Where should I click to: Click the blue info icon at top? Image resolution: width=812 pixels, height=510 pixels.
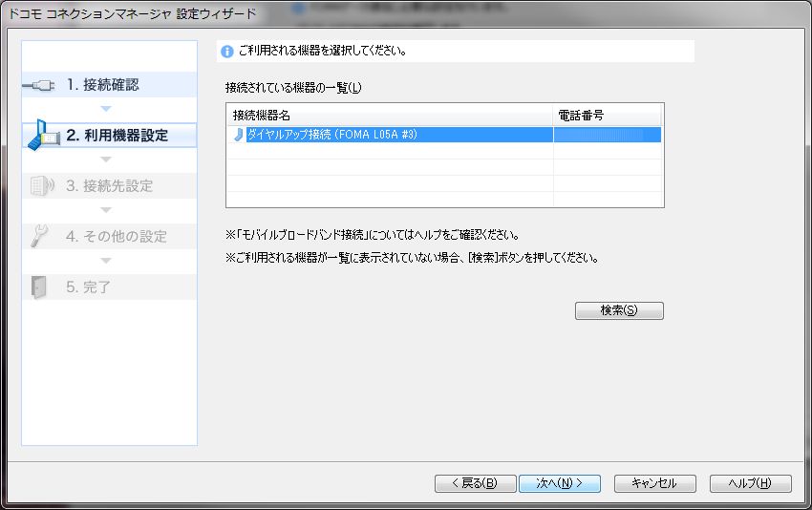coord(226,52)
